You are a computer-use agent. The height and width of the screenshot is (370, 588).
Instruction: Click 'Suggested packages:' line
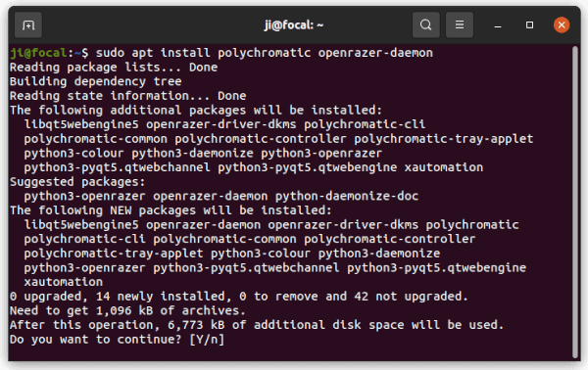coord(77,182)
